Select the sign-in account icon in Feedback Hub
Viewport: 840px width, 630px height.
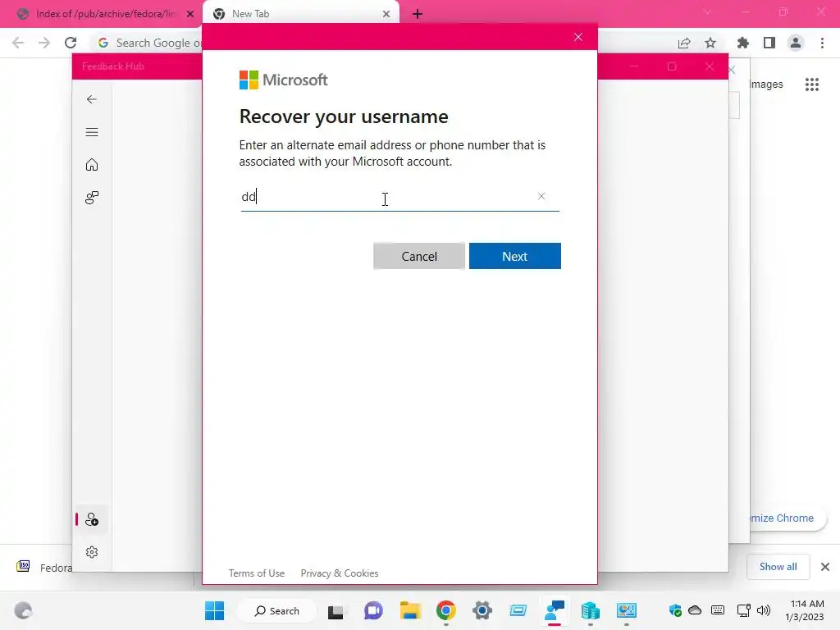pyautogui.click(x=92, y=519)
